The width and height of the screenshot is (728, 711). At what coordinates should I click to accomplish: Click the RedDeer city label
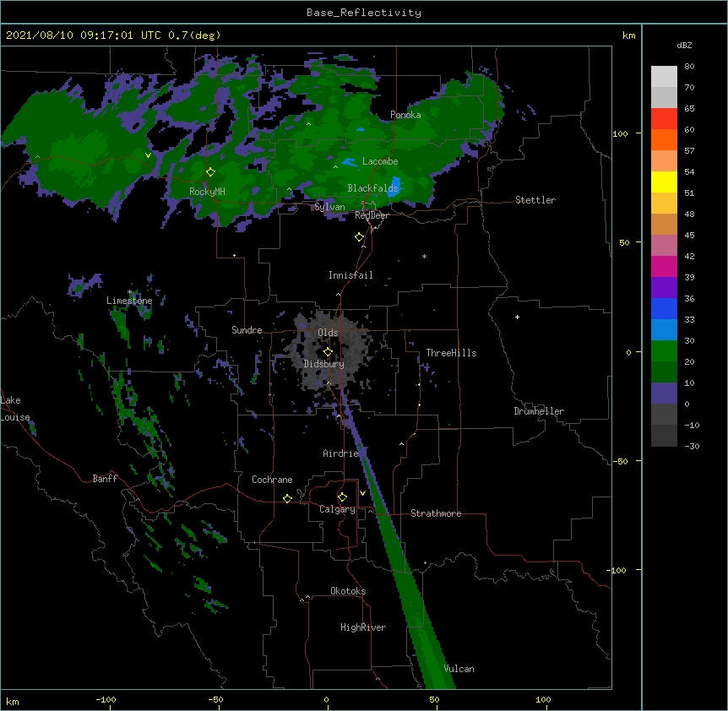point(372,215)
